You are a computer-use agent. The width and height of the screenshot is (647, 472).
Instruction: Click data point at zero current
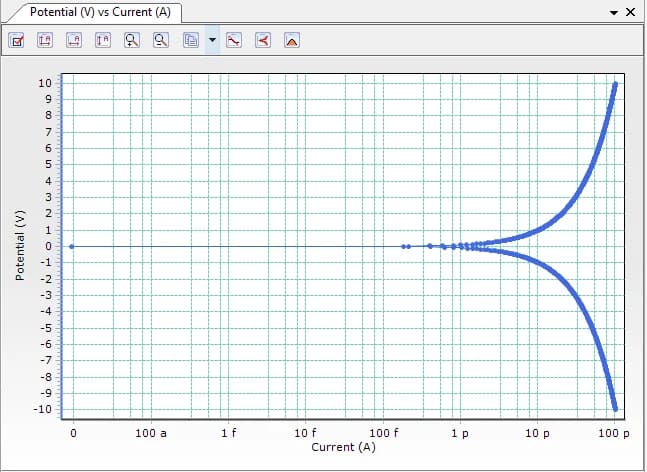click(x=72, y=246)
